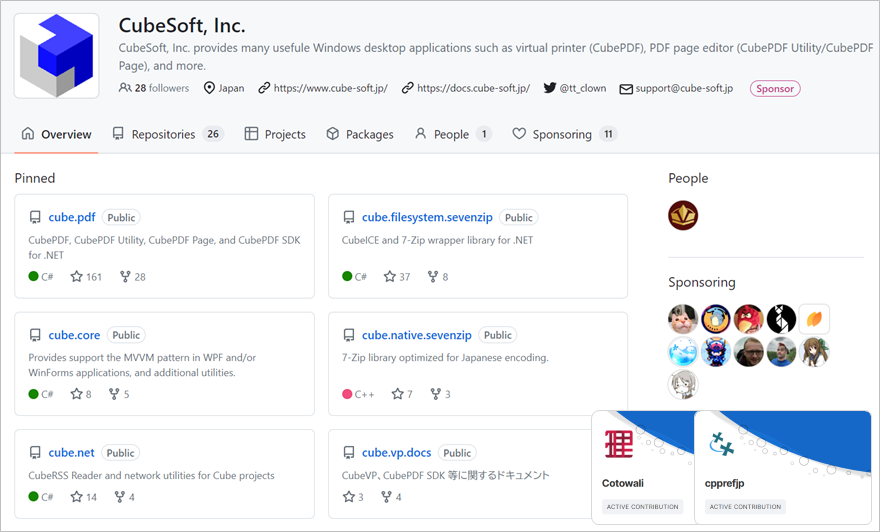
Task: Click the star count 14 on cube.net
Action: (84, 497)
